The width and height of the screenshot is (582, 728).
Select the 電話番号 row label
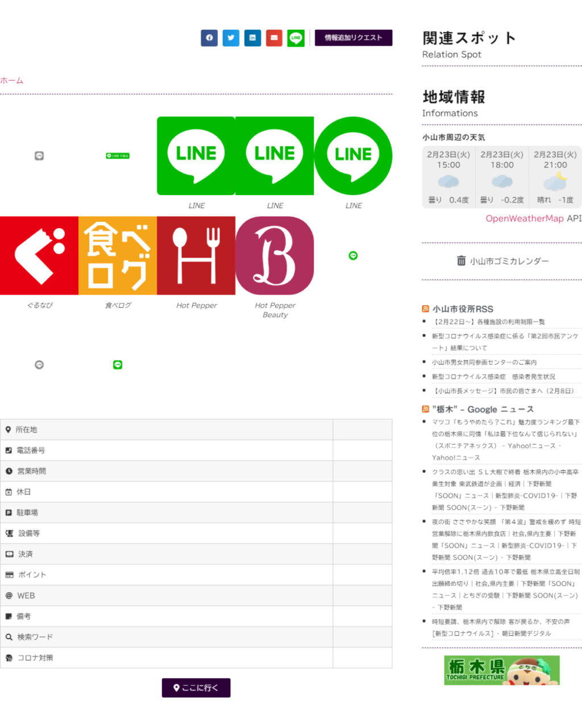pos(31,450)
